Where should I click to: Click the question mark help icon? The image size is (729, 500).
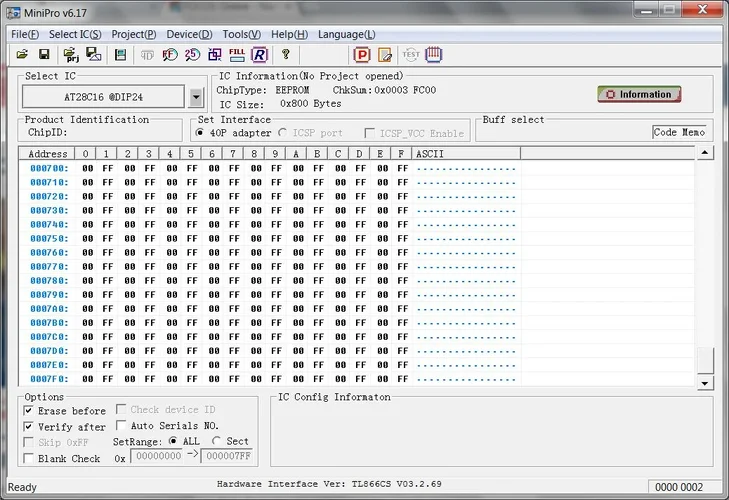[x=285, y=54]
